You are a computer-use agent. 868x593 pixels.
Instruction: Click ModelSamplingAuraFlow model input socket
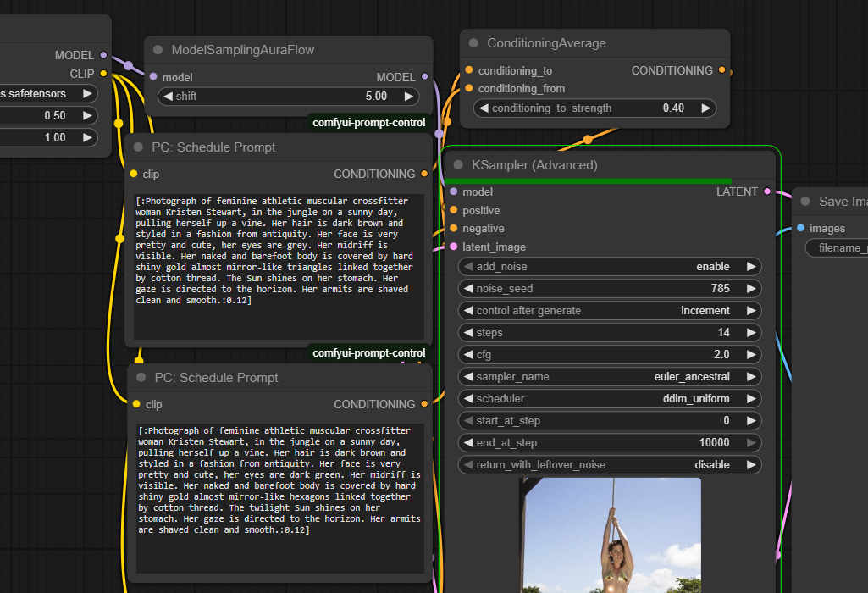tap(153, 77)
